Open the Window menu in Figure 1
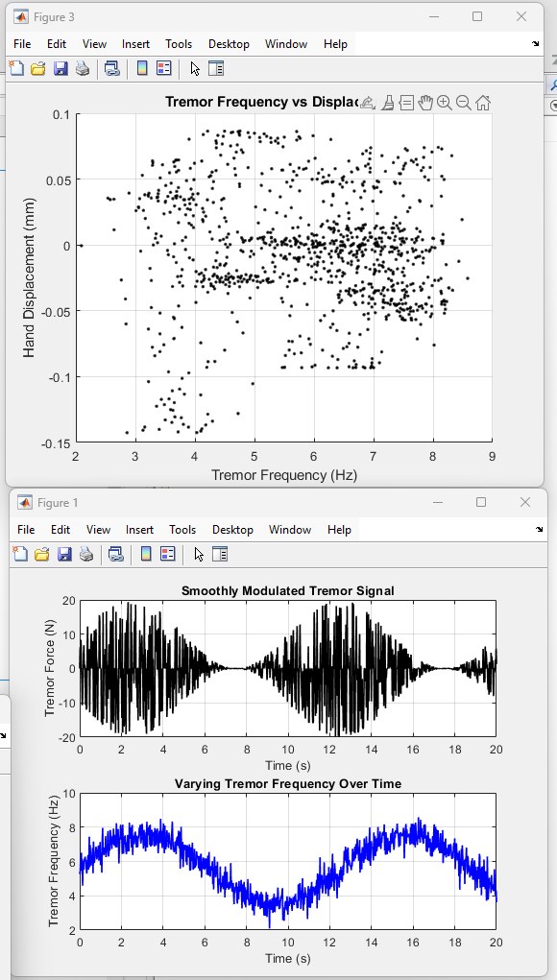This screenshot has height=980, width=557. click(x=290, y=530)
